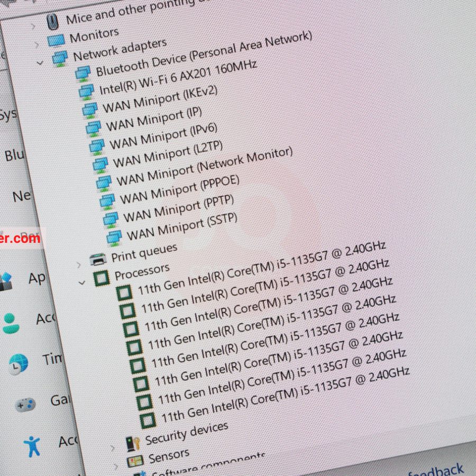Click the Accessibility figure icon in Settings sidebar
The height and width of the screenshot is (476, 476).
click(x=32, y=446)
